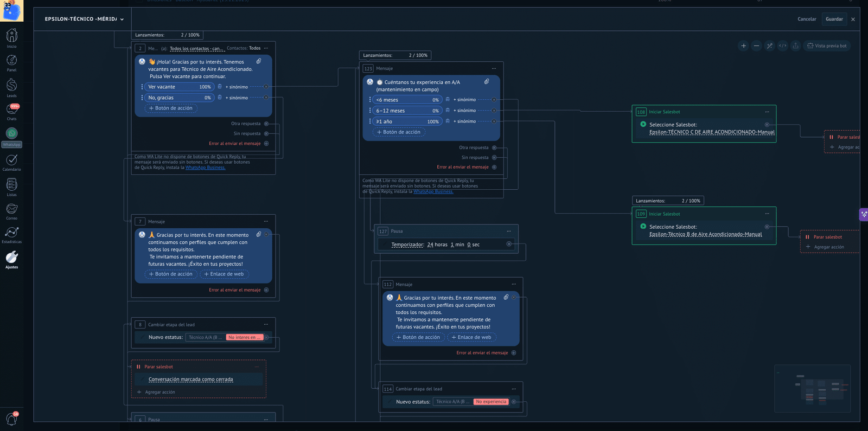
Task: Open the bot code view icon
Action: pos(782,46)
